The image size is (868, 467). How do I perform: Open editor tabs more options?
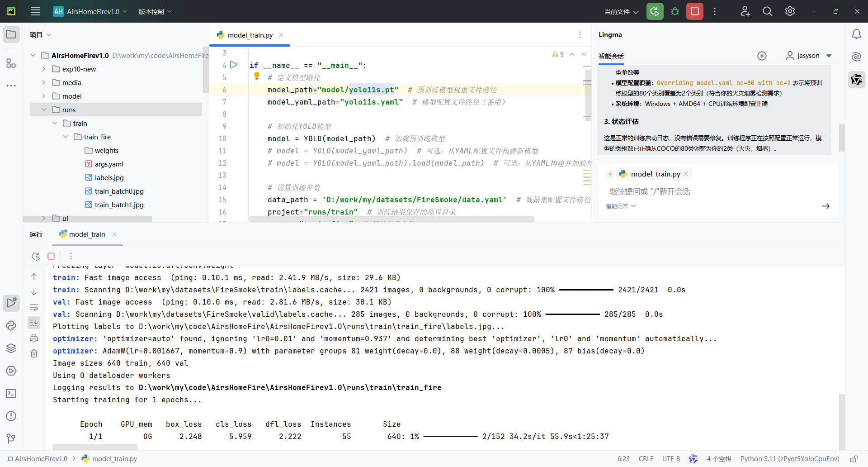[580, 35]
